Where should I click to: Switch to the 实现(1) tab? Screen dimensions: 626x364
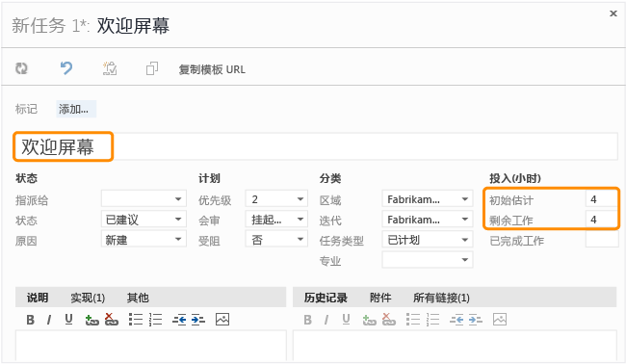[x=88, y=298]
